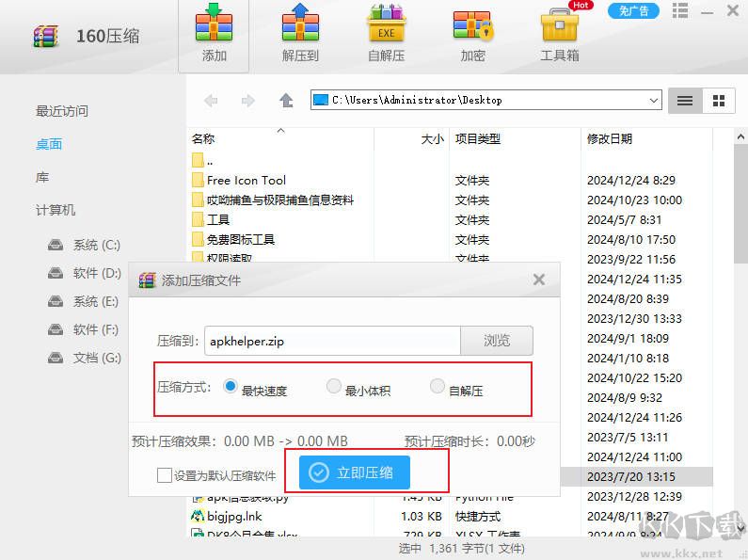Viewport: 748px width, 560px height.
Task: Expand the path address dropdown
Action: pyautogui.click(x=654, y=100)
